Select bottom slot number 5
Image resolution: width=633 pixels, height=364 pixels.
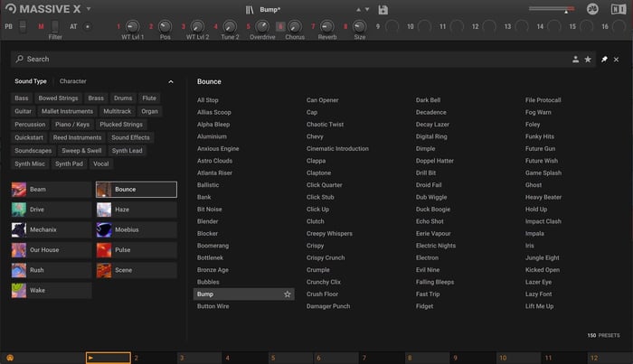pyautogui.click(x=290, y=358)
